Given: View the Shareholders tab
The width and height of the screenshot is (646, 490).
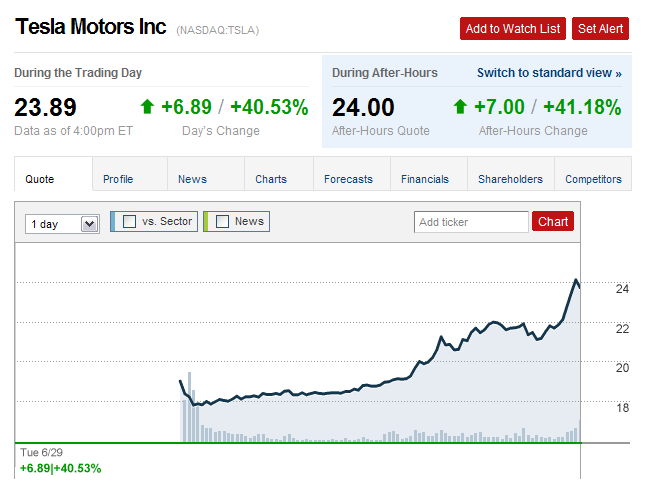Looking at the screenshot, I should click(x=510, y=179).
